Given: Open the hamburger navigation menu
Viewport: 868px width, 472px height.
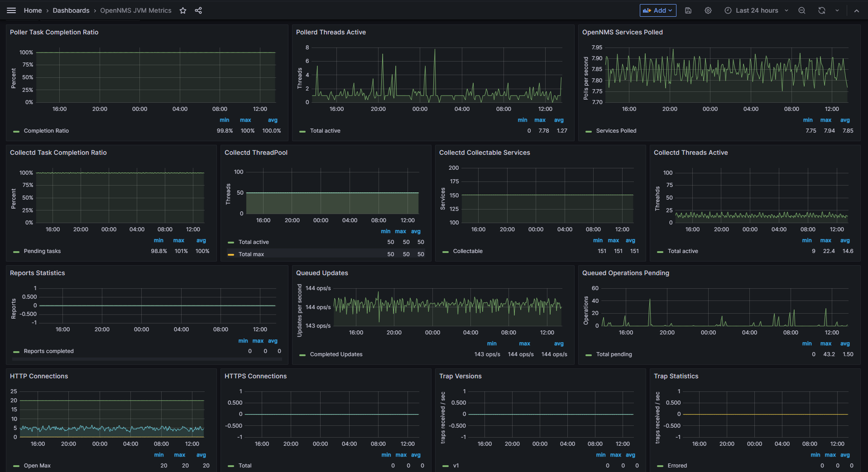Looking at the screenshot, I should (11, 10).
